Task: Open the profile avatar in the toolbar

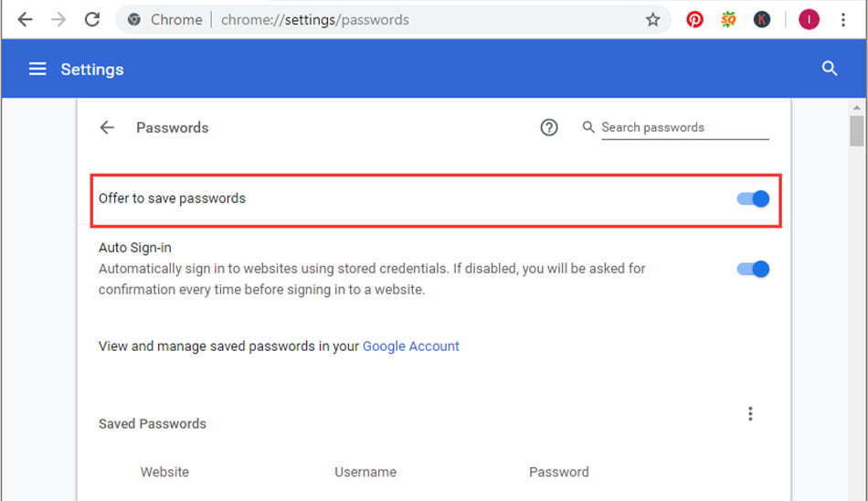Action: click(x=809, y=19)
